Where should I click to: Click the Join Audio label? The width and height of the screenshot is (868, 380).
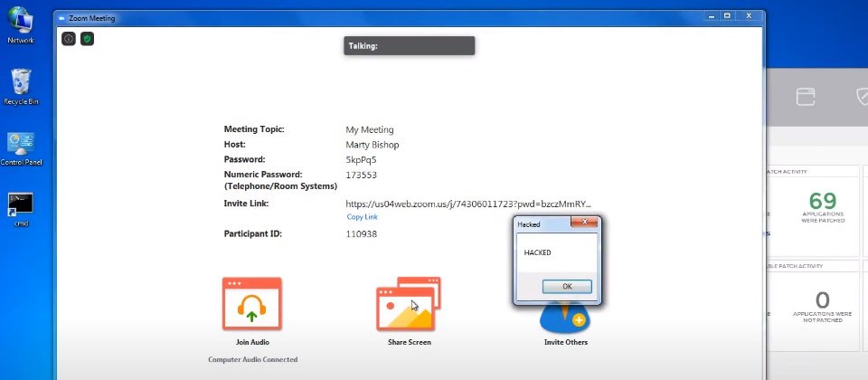(x=252, y=342)
